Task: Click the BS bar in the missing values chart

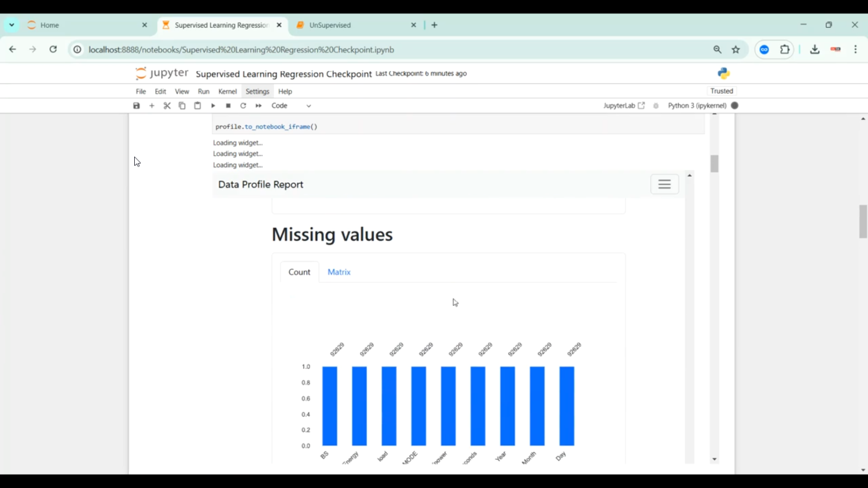Action: coord(330,406)
